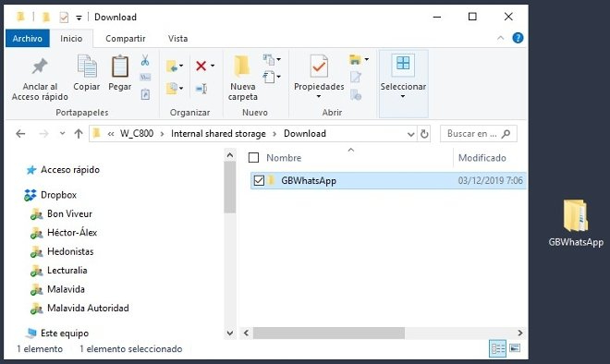Click the blue help question mark icon

point(518,38)
